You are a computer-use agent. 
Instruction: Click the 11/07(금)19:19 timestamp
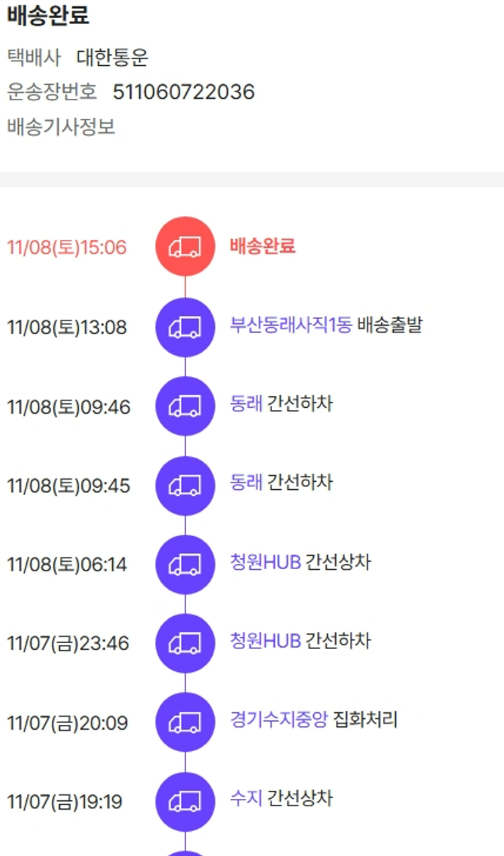pos(65,802)
